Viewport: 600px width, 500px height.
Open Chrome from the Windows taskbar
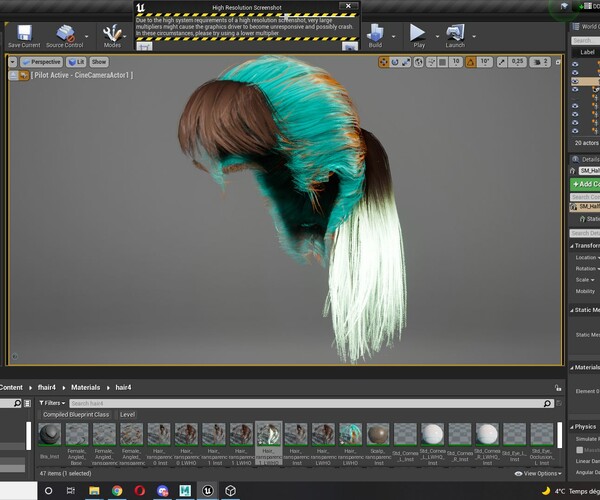117,490
